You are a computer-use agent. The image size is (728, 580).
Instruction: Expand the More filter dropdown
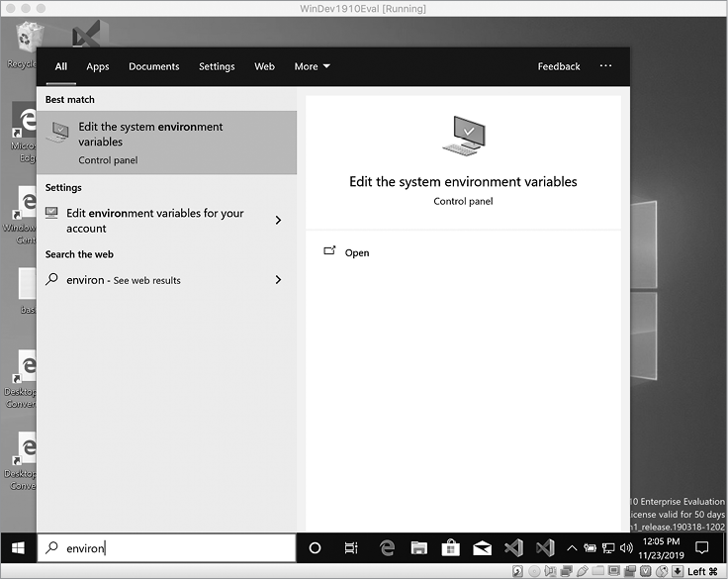tap(312, 66)
